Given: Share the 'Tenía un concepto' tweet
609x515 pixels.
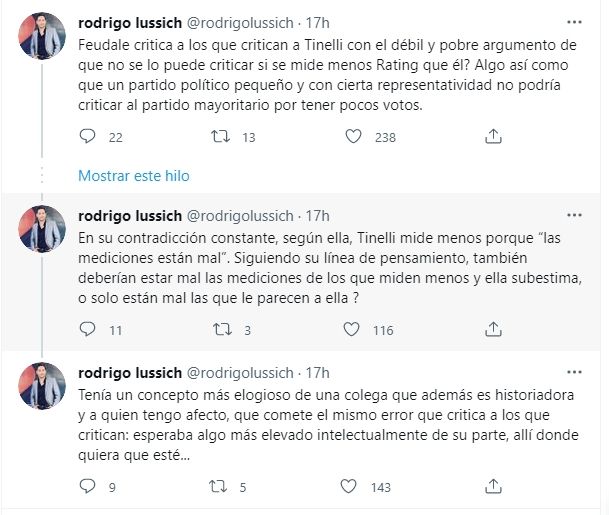Looking at the screenshot, I should click(491, 487).
